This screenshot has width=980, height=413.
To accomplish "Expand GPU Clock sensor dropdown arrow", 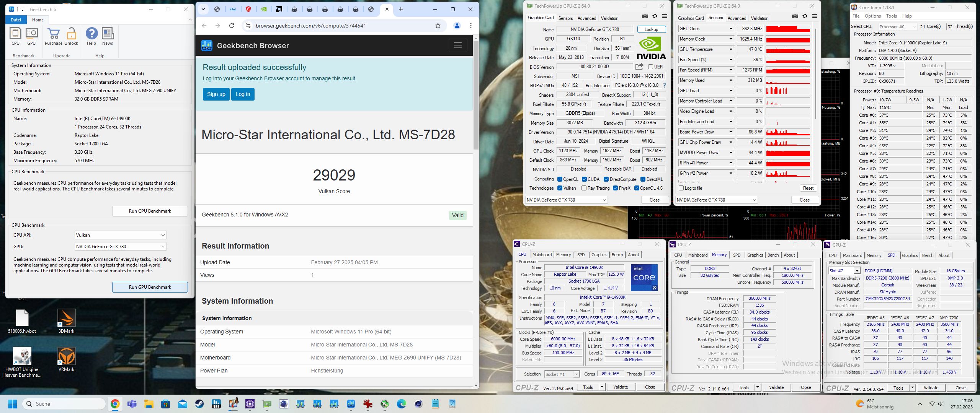I will (x=731, y=29).
